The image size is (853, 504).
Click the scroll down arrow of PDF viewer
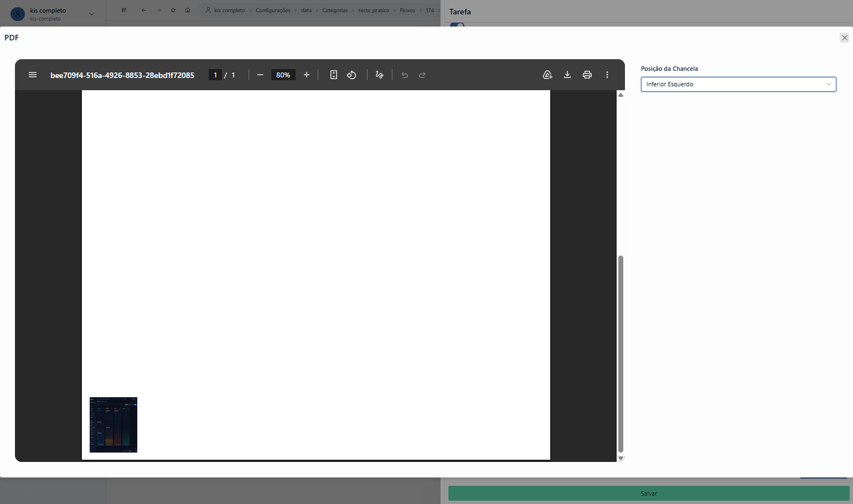point(621,458)
